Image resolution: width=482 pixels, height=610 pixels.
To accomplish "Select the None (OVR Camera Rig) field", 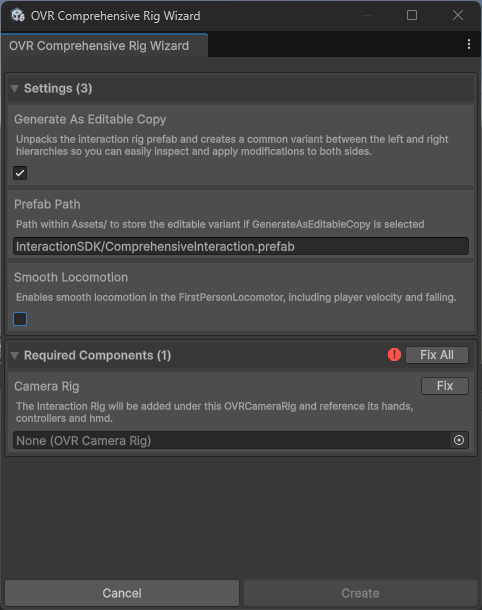I will pyautogui.click(x=231, y=440).
